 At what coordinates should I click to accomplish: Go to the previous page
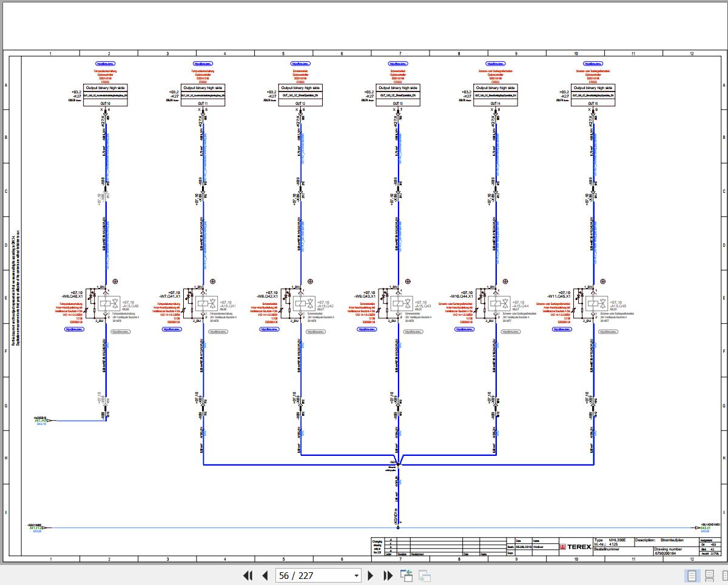click(265, 575)
